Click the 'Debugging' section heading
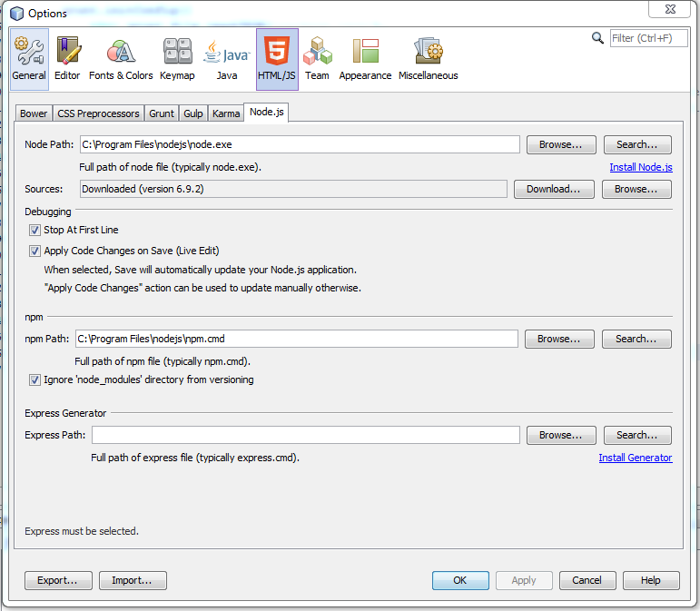The image size is (700, 611). 48,212
